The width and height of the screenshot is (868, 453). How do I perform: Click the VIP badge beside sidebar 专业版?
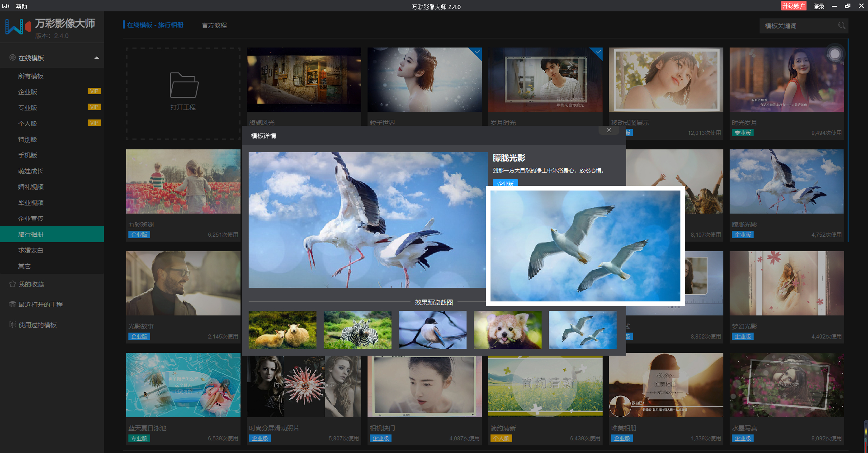[94, 107]
